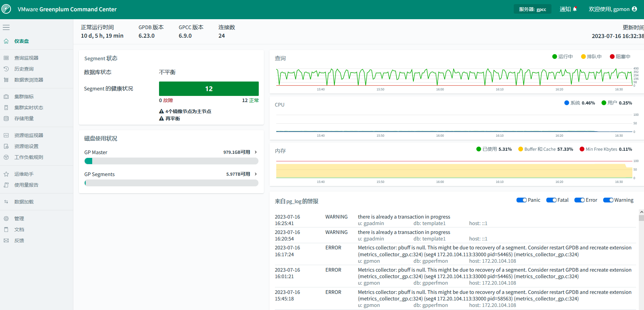
Task: Click the icon beside 集群实时状态
Action: pos(6,108)
